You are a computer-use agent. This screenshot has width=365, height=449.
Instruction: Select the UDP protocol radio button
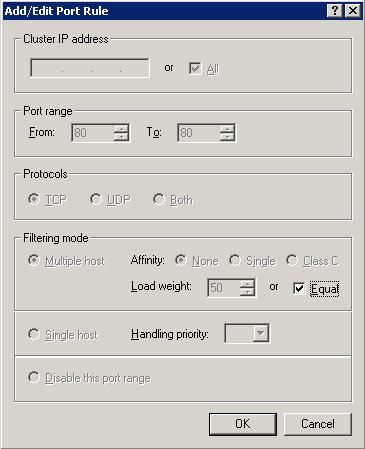click(x=96, y=199)
